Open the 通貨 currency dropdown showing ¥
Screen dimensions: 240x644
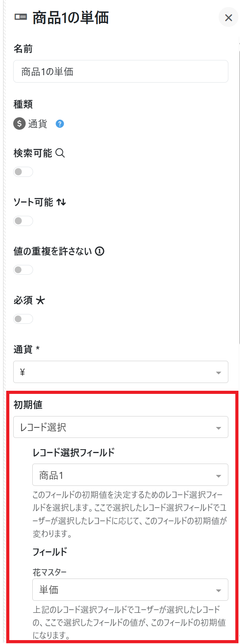click(121, 372)
